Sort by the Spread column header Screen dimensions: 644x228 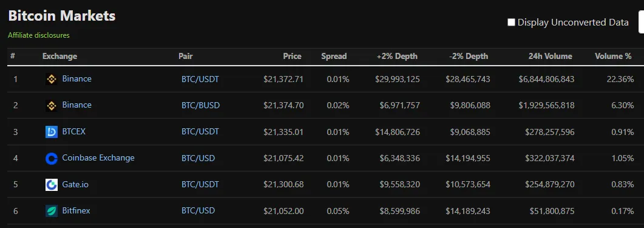[x=334, y=57]
